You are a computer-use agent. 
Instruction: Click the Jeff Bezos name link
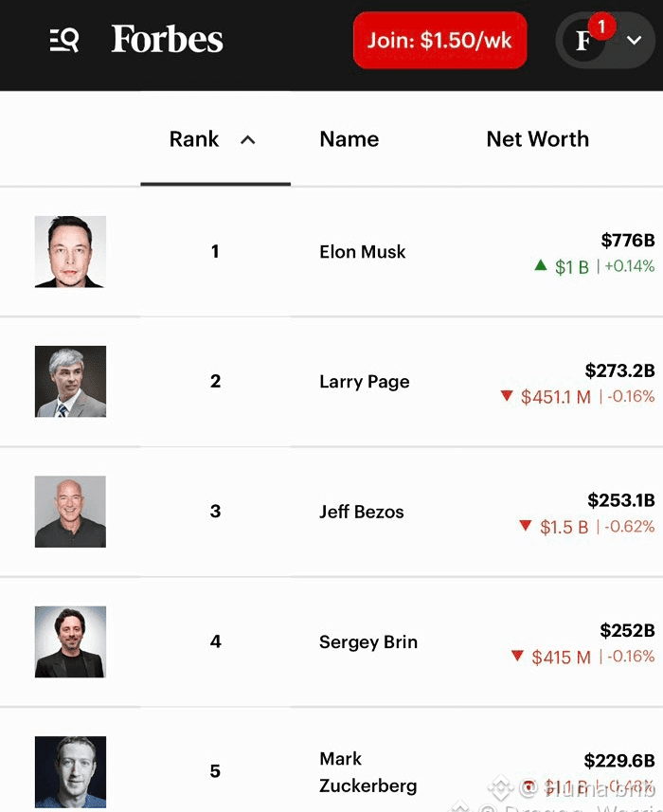361,512
